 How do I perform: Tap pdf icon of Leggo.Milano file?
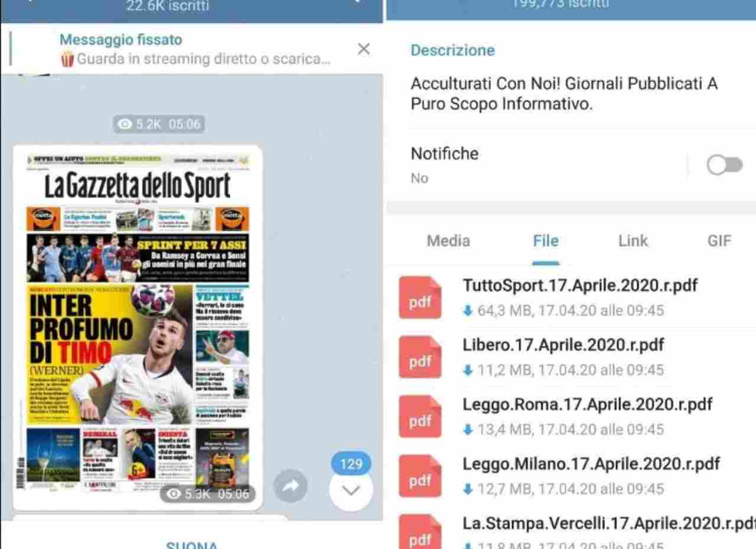pos(420,476)
